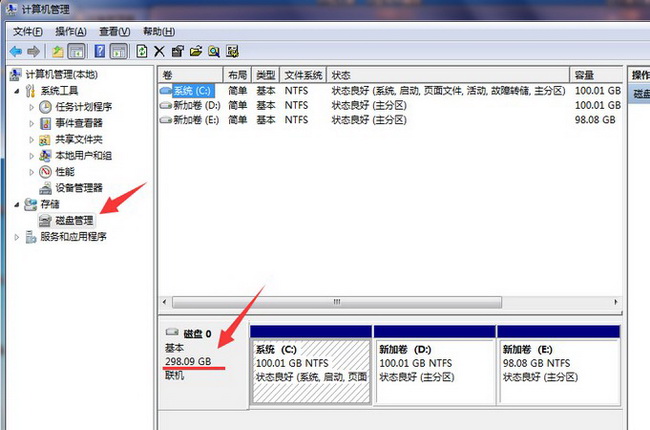Image resolution: width=650 pixels, height=430 pixels.
Task: Select 本地用户和组 in the tree
Action: (84, 155)
